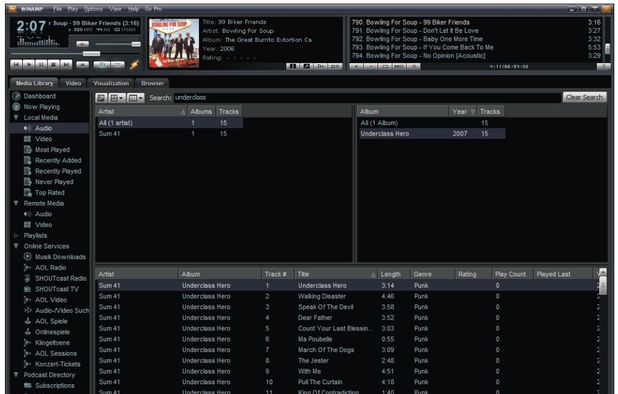The width and height of the screenshot is (618, 394).
Task: Click the Bowling For Soup album art
Action: tap(174, 43)
